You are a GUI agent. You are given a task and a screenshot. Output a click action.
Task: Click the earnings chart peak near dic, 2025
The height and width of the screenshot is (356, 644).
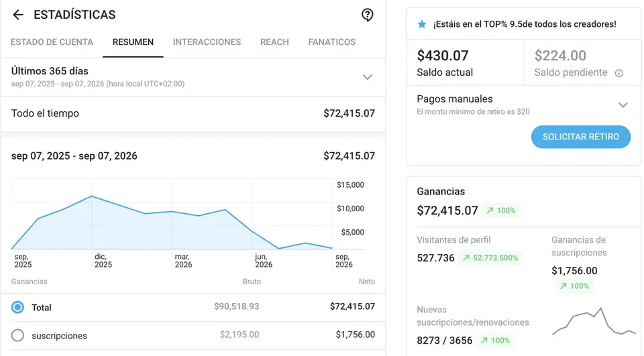point(91,196)
